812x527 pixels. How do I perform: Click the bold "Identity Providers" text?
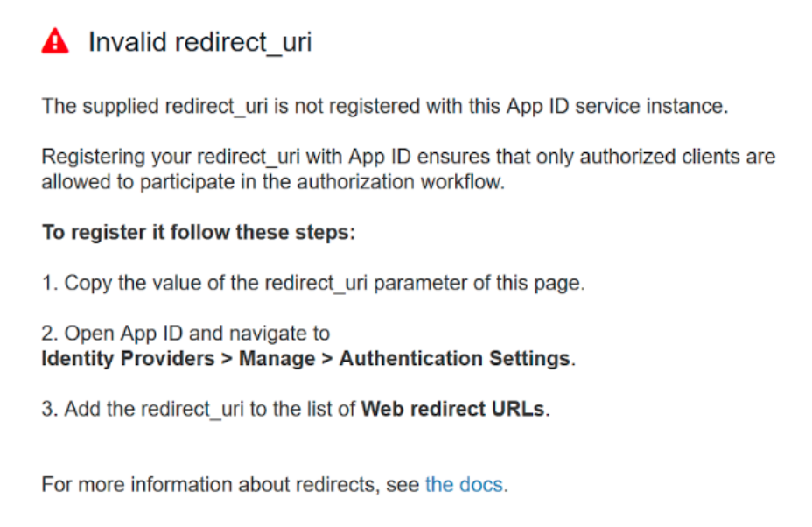129,359
